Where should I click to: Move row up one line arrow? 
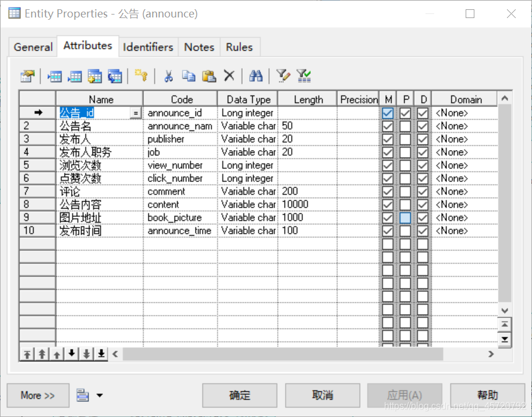56,354
